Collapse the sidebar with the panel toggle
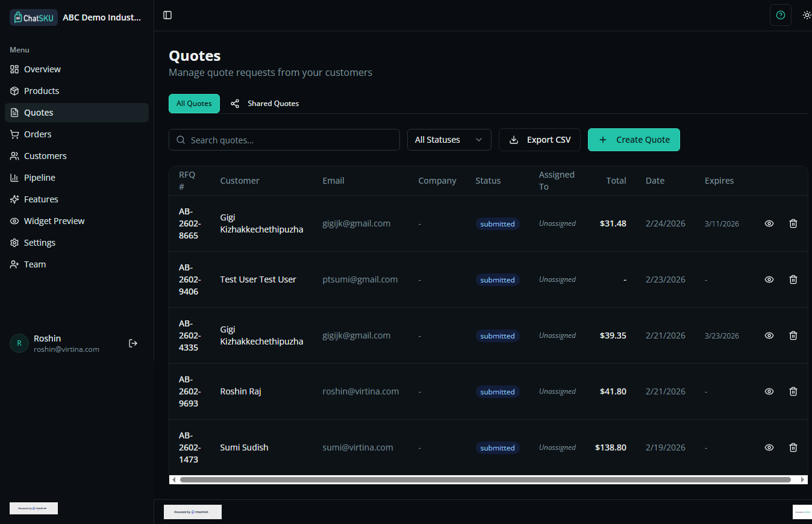This screenshot has height=524, width=812. pos(167,15)
